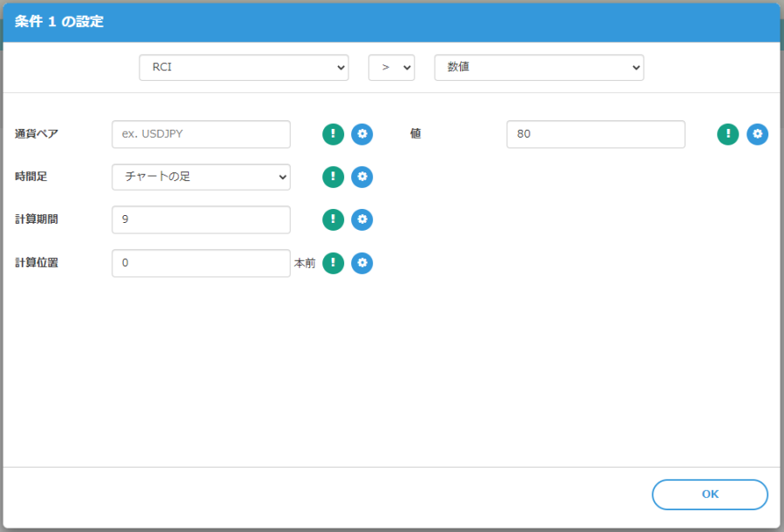The image size is (784, 532).
Task: Click the green info icon for 時間足
Action: point(333,177)
